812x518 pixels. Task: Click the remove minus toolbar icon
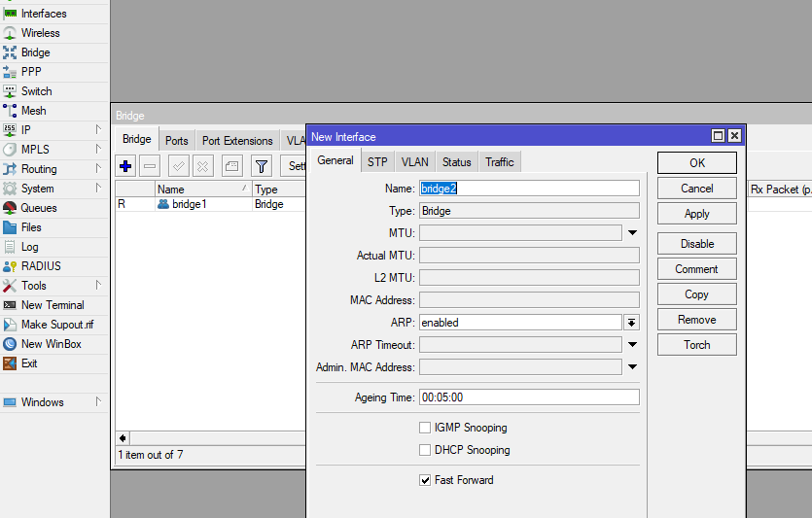tap(150, 166)
